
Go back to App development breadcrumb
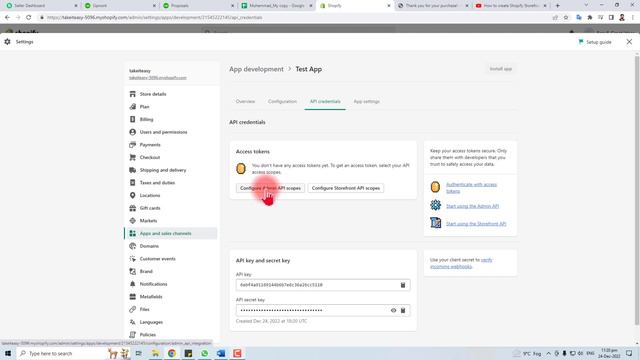coord(256,69)
